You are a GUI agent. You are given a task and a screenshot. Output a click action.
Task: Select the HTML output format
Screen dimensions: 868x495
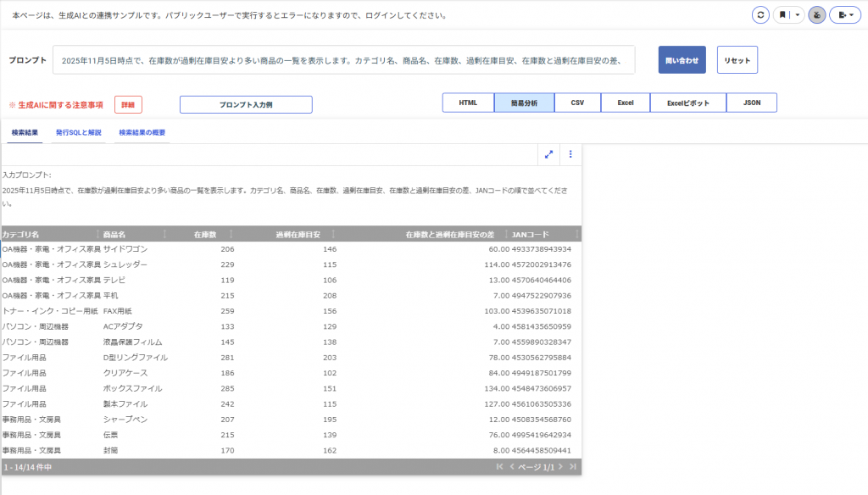[x=468, y=103]
